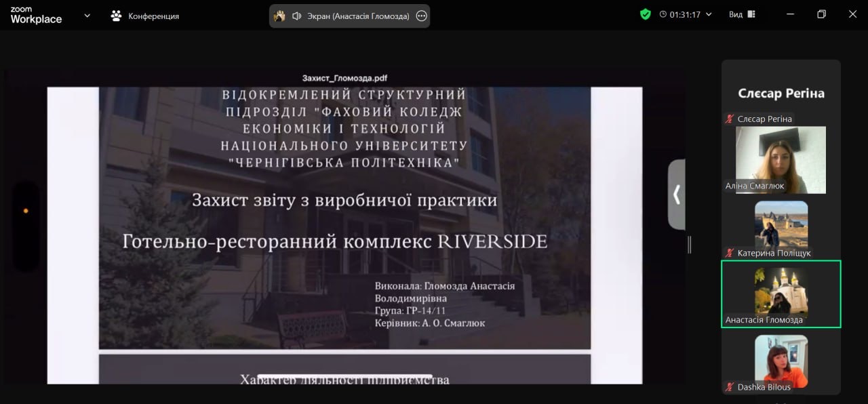Click the clock icon next to the timer
The image size is (868, 404).
(663, 14)
